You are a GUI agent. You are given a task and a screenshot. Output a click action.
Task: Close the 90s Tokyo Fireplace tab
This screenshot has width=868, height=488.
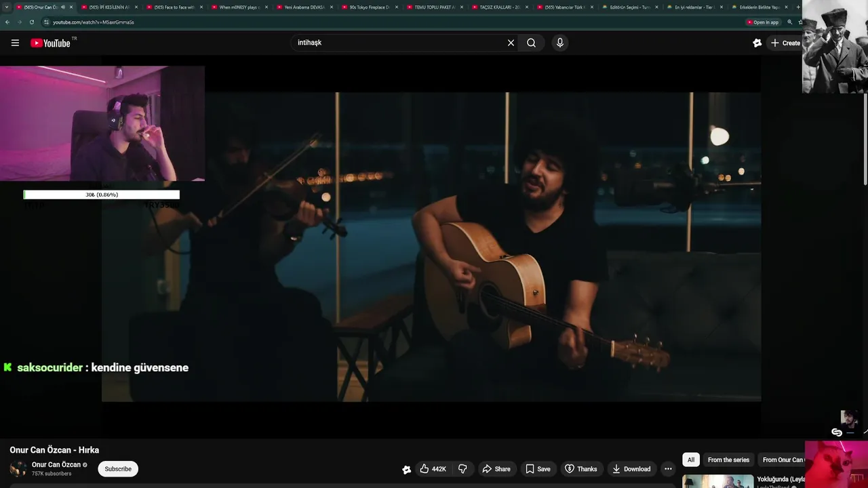[x=397, y=7]
